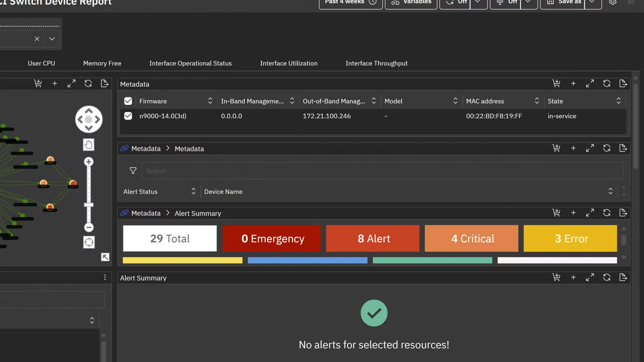Switch to Interface Utilization tab
The width and height of the screenshot is (644, 362).
click(289, 63)
